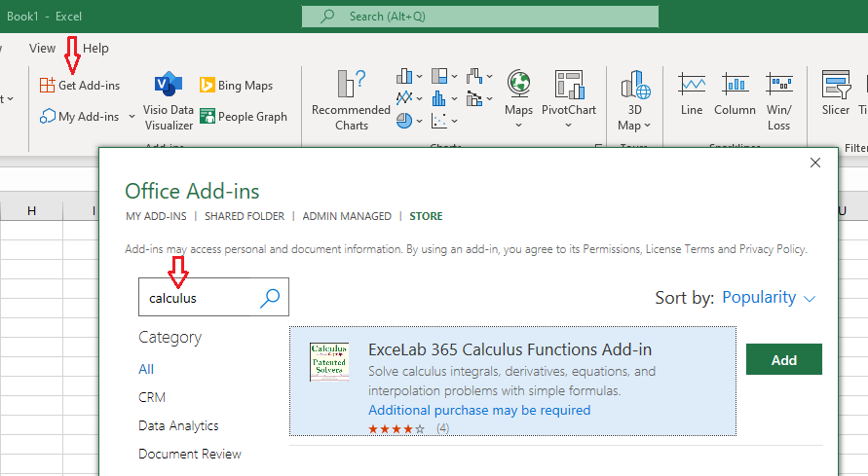Select CRM category filter
The width and height of the screenshot is (868, 476).
pos(152,397)
